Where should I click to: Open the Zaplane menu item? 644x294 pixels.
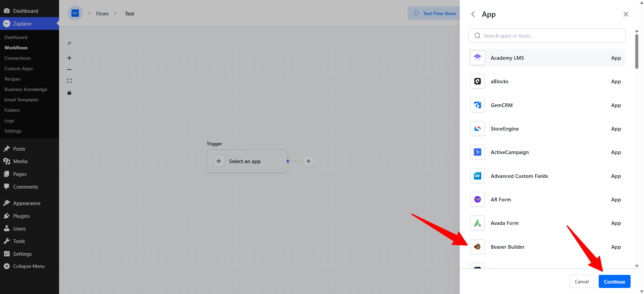[30, 23]
